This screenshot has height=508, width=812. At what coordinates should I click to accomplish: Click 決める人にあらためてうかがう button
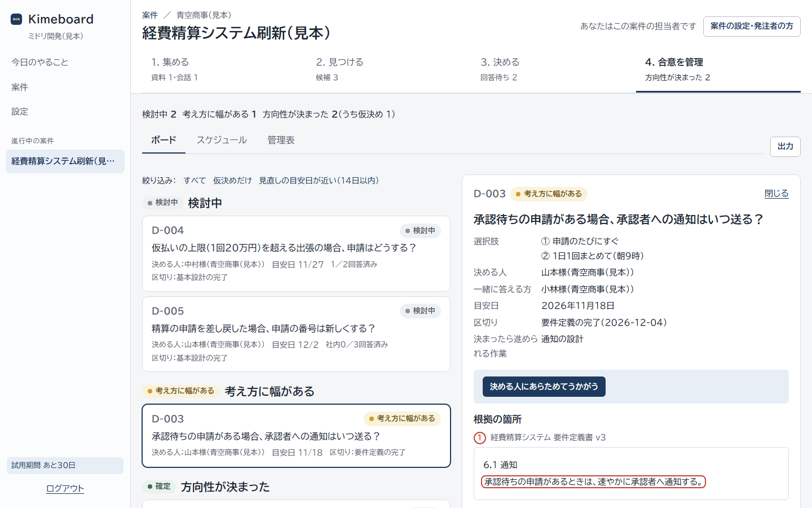pyautogui.click(x=544, y=387)
